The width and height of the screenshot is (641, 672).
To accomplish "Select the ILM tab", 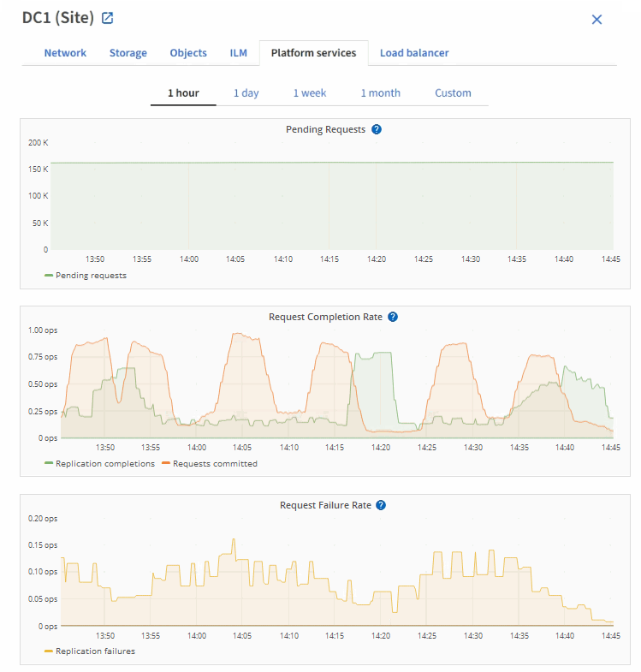I will click(x=238, y=53).
